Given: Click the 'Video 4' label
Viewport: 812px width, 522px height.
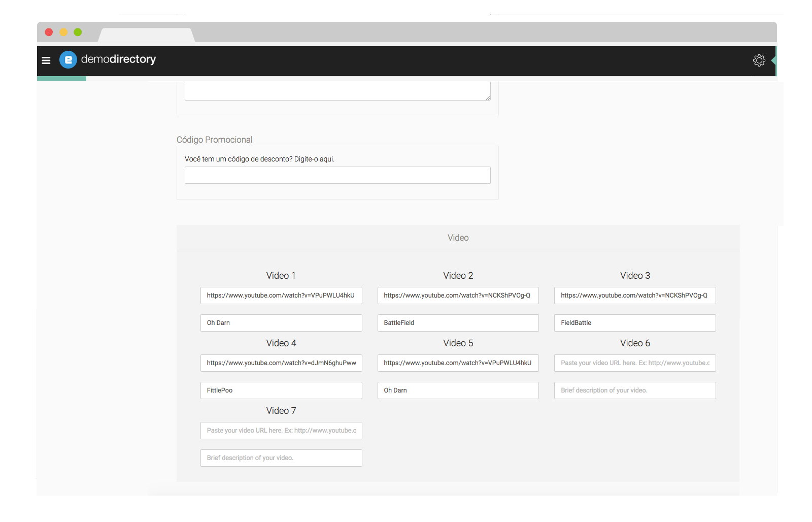Looking at the screenshot, I should point(281,343).
